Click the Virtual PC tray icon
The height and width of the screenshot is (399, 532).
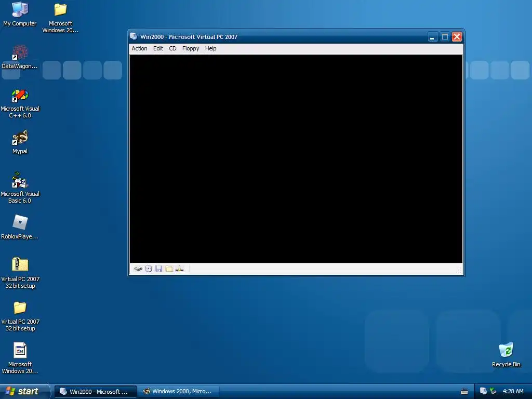(484, 391)
